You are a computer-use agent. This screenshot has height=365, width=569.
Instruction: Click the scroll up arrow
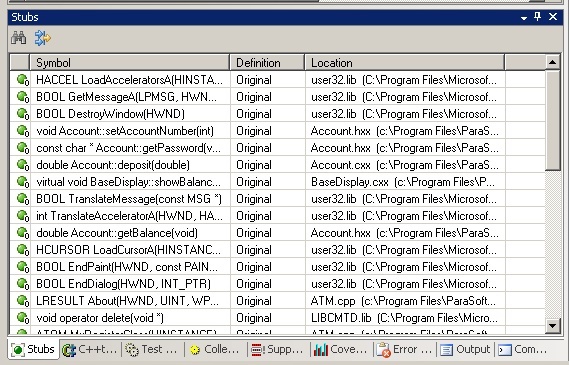point(552,62)
